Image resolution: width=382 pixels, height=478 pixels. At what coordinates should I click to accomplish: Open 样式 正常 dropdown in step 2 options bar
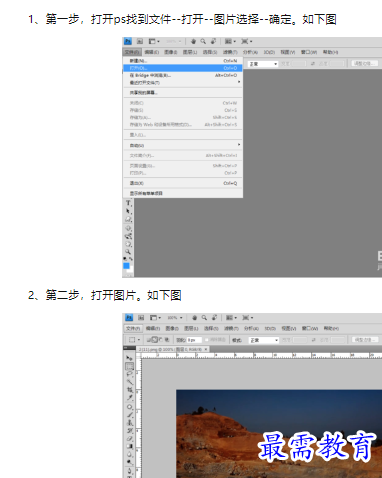click(264, 340)
